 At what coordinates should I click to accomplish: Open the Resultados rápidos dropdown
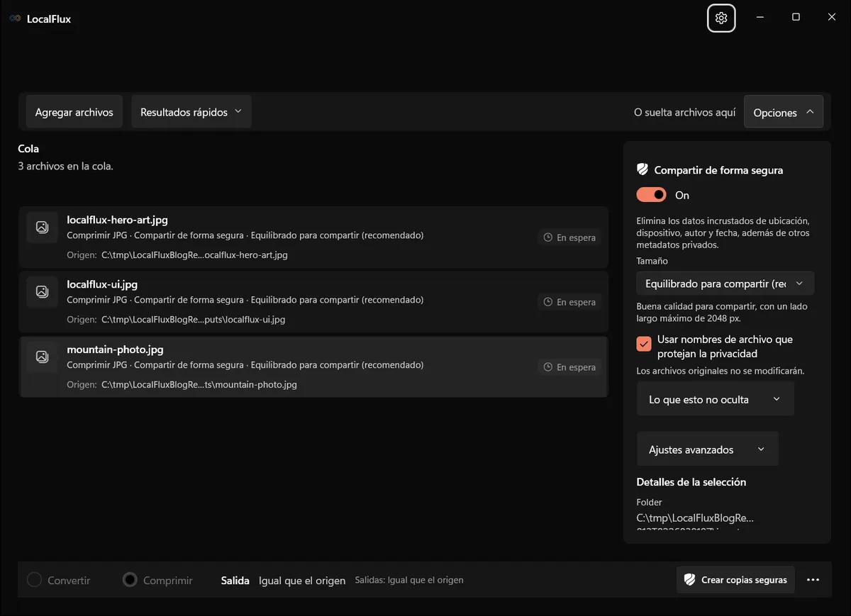point(191,112)
